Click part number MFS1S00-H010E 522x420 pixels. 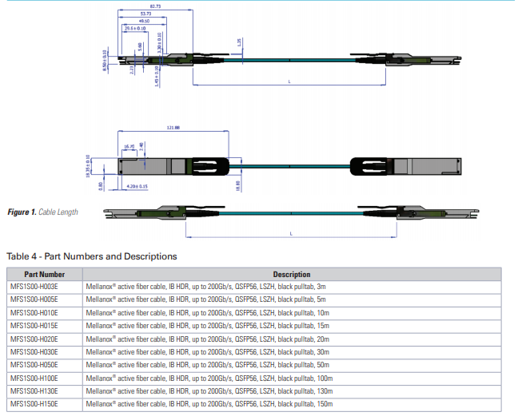pos(34,312)
